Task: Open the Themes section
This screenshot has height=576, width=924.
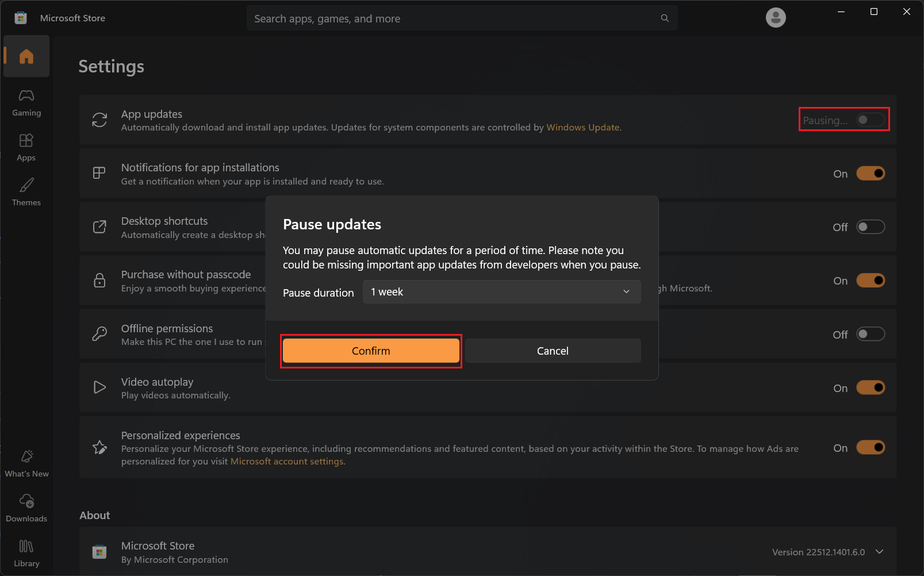Action: [x=26, y=193]
